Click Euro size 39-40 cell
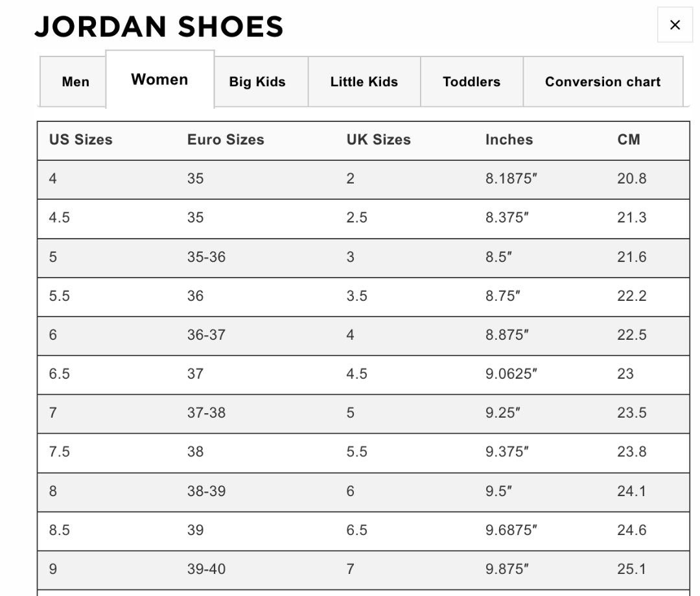700x596 pixels. coord(206,569)
